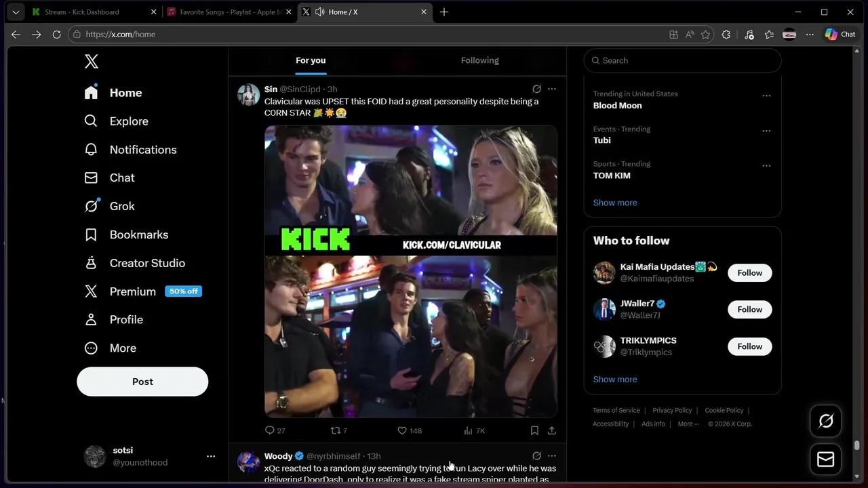Viewport: 868px width, 488px height.
Task: Share Sin's post
Action: pos(552,430)
